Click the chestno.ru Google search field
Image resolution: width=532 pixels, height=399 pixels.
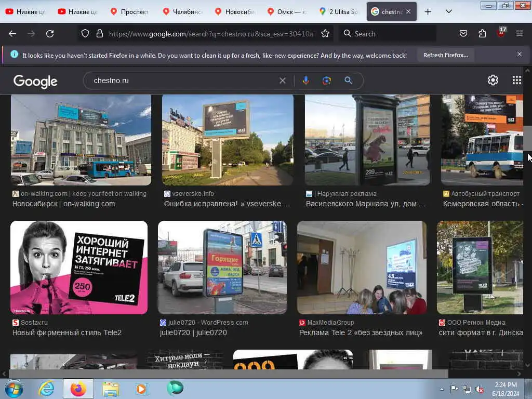pyautogui.click(x=183, y=81)
